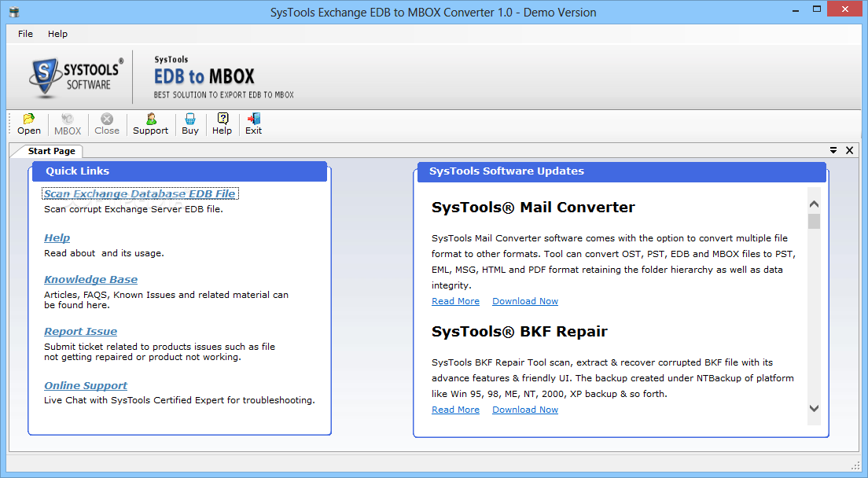The height and width of the screenshot is (478, 868).
Task: Click the updates panel scrollbar thumb
Action: click(x=814, y=221)
